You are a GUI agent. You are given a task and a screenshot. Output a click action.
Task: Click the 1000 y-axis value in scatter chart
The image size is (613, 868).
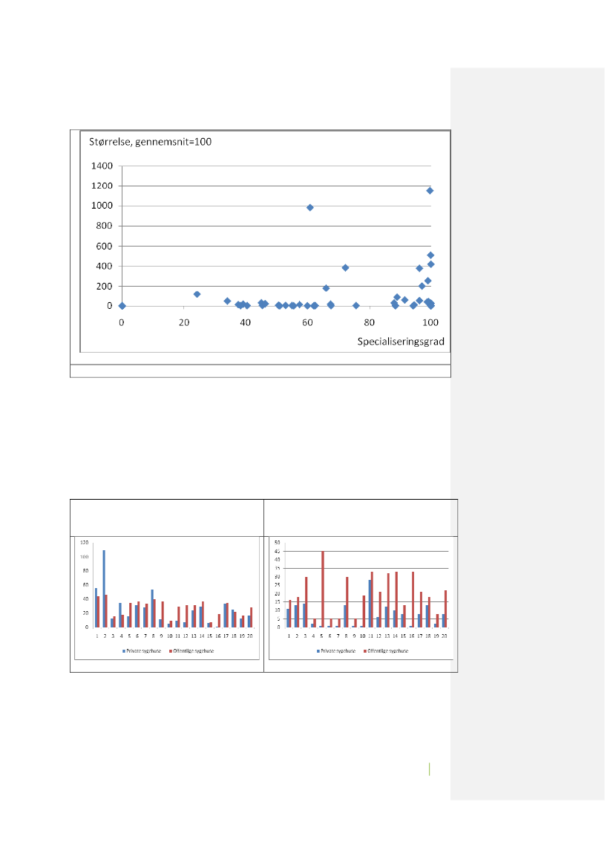coord(102,206)
